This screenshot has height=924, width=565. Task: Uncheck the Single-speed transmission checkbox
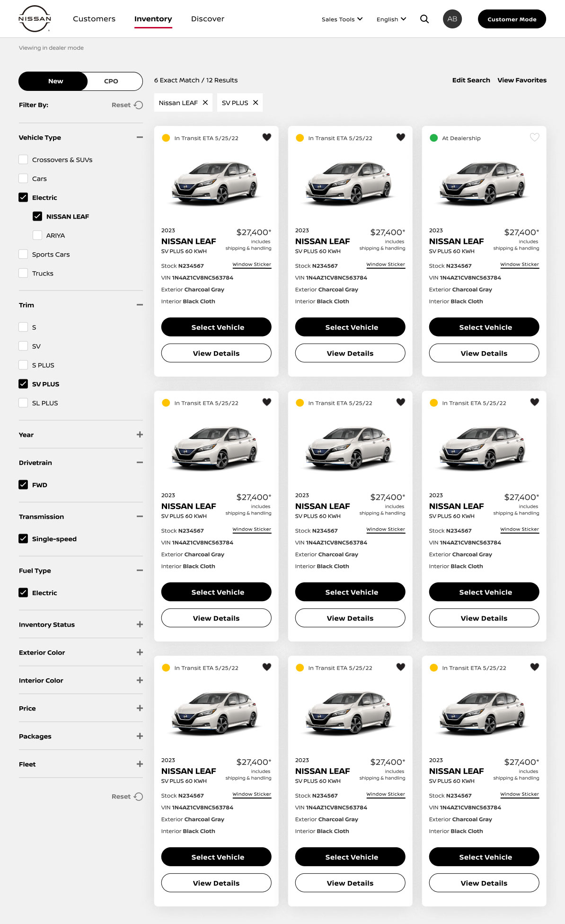(23, 539)
